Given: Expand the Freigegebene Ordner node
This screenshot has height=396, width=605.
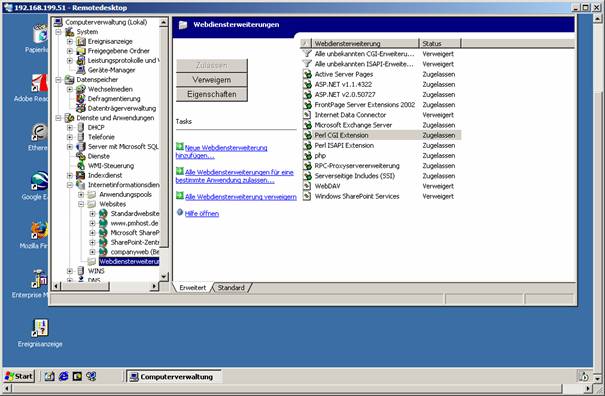Looking at the screenshot, I should coord(70,51).
